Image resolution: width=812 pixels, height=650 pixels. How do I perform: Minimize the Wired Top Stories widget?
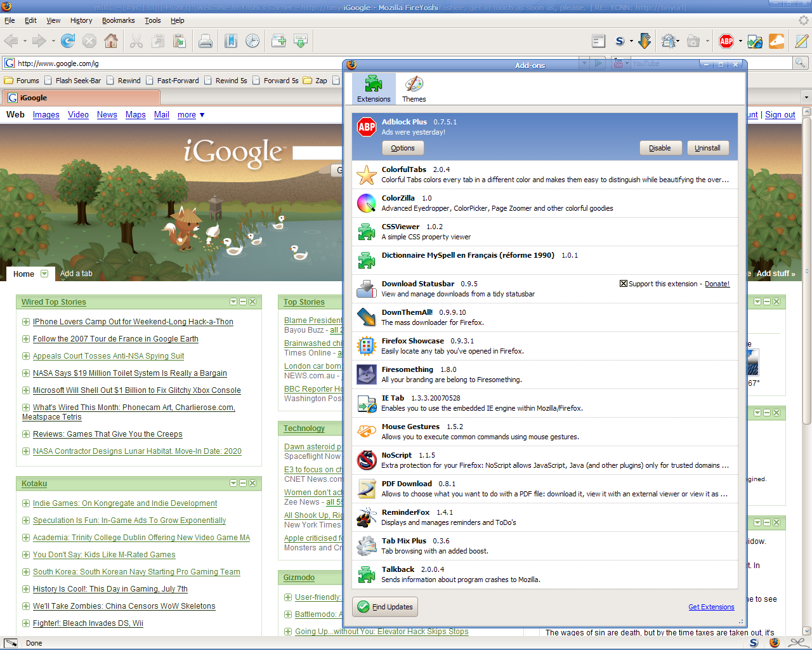243,302
